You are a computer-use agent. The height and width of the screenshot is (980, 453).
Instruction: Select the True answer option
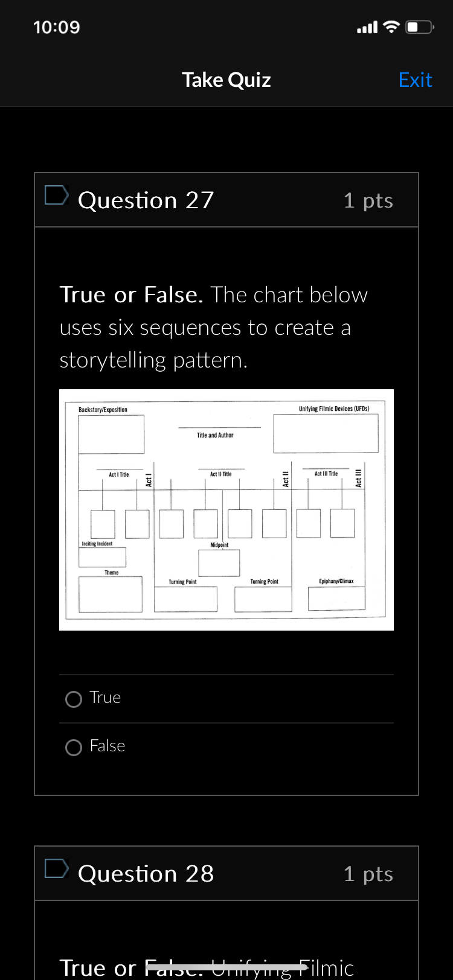pyautogui.click(x=73, y=699)
